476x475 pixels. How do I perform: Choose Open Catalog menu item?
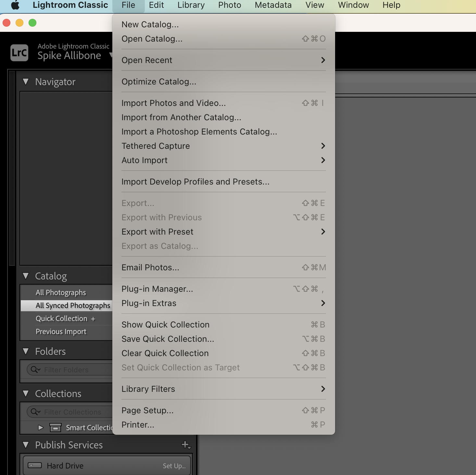tap(224, 39)
